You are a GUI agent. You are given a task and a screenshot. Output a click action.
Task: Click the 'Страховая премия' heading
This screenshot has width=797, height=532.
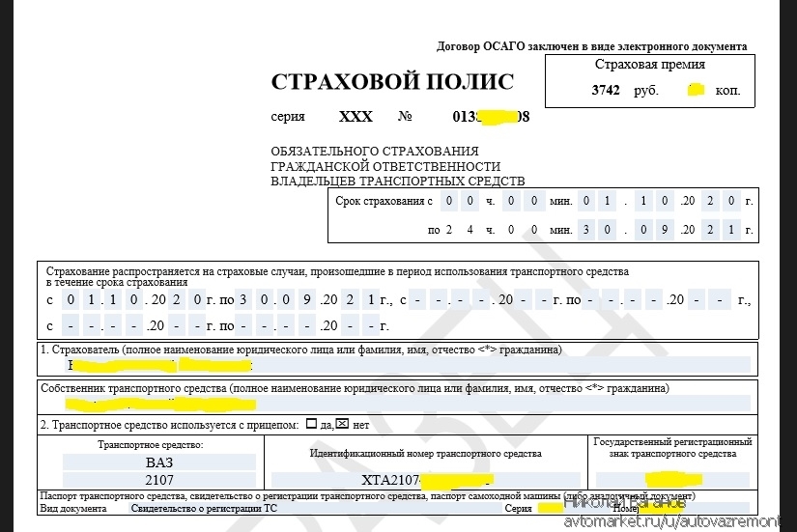649,65
